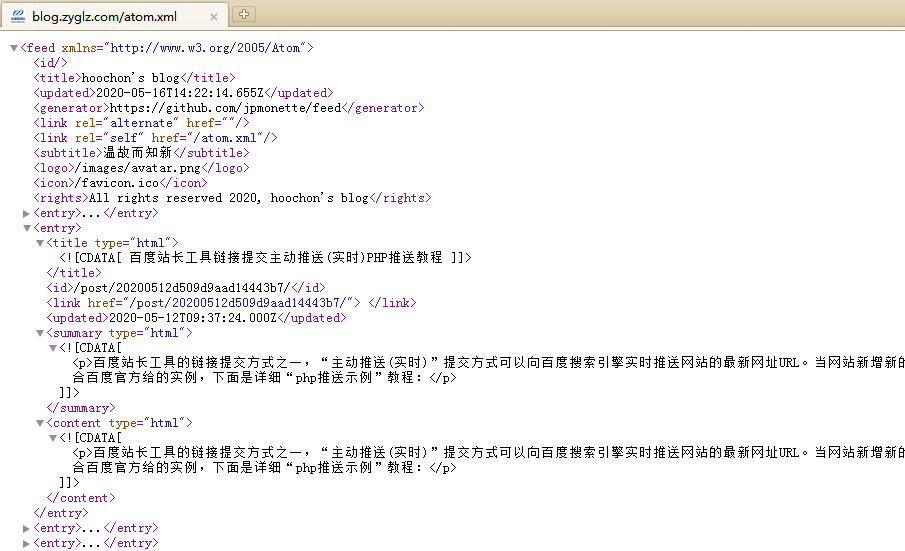The image size is (905, 551).
Task: Expand the first collapsed entry below rights
Action: (27, 213)
